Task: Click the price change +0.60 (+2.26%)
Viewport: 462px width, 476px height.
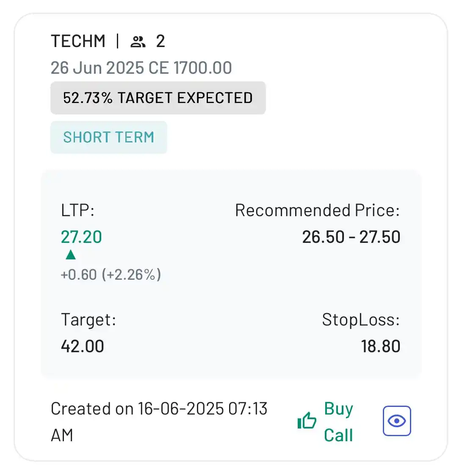Action: click(x=111, y=274)
